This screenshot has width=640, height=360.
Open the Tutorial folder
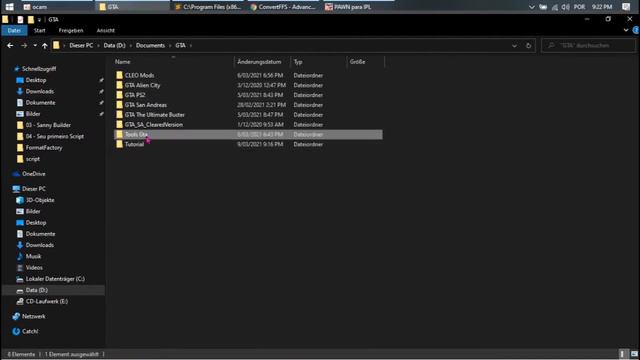(134, 144)
